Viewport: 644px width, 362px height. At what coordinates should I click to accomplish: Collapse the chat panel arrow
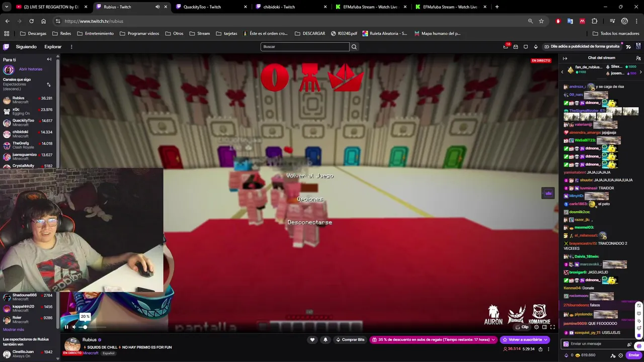[x=565, y=58]
